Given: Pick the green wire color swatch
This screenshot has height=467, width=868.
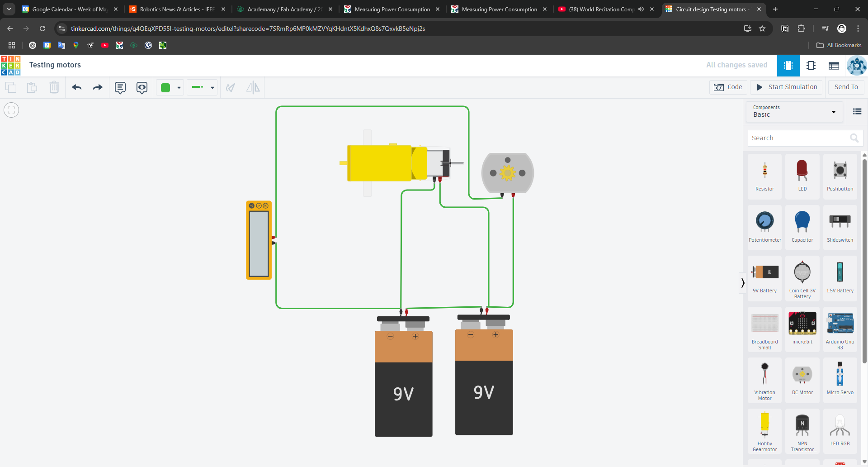Looking at the screenshot, I should 165,88.
